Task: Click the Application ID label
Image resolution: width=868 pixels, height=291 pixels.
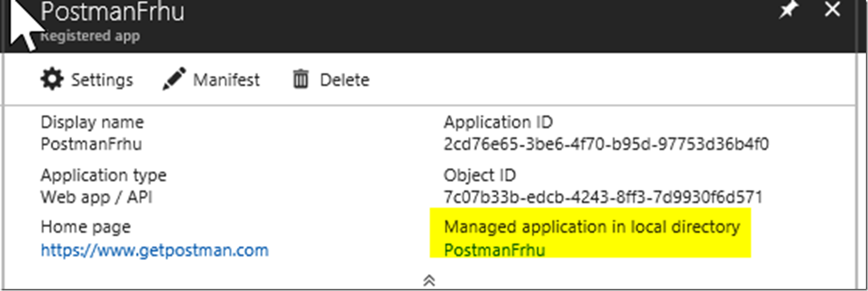Action: pyautogui.click(x=498, y=122)
